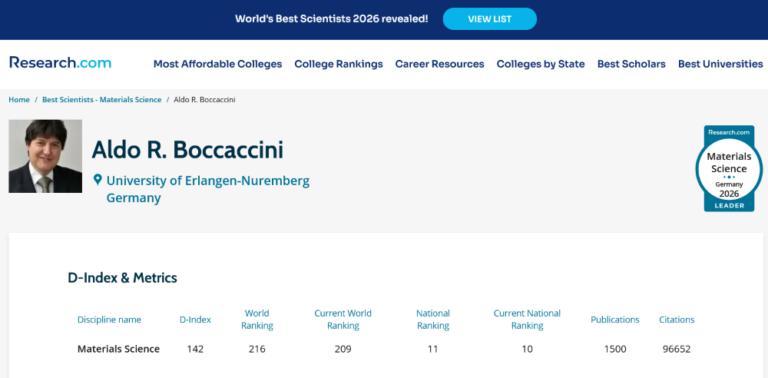The height and width of the screenshot is (378, 768).
Task: Go to Home breadcrumb link
Action: pyautogui.click(x=19, y=99)
